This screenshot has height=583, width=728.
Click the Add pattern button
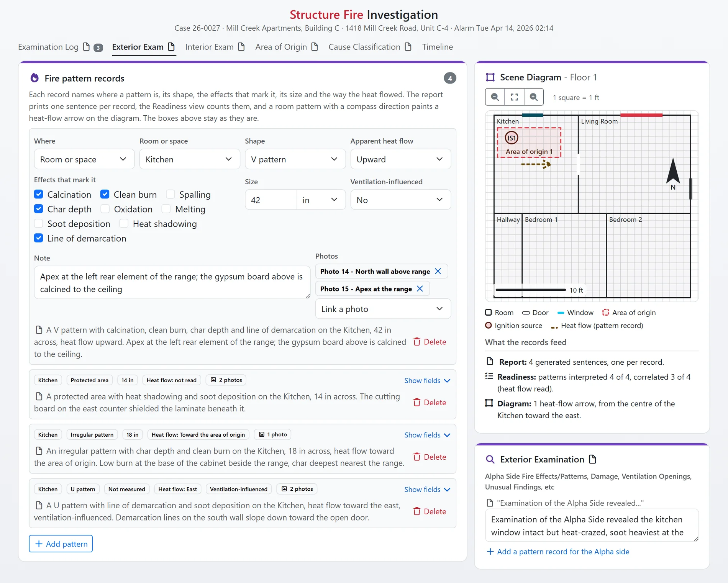pyautogui.click(x=61, y=544)
